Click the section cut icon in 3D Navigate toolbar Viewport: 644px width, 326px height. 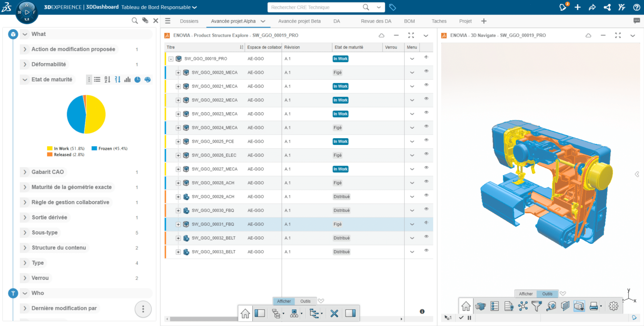[x=565, y=306]
